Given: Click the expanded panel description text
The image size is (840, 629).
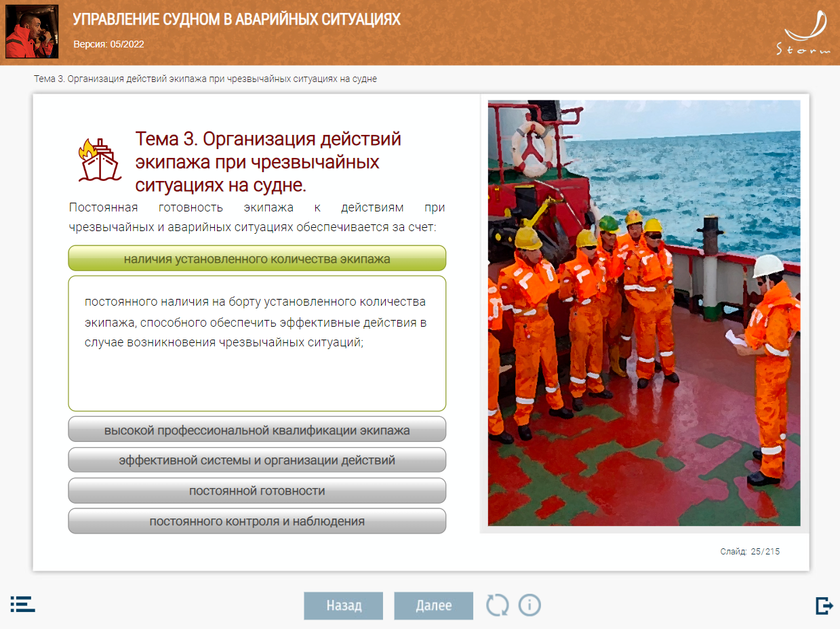Looking at the screenshot, I should coord(256,322).
